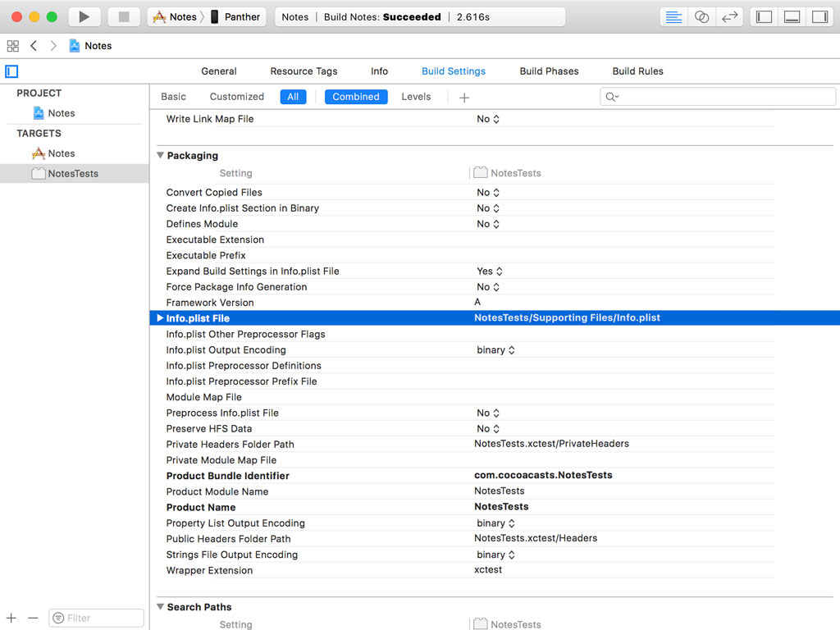The image size is (840, 630).
Task: Toggle the utilities inspector panel
Action: pos(819,17)
